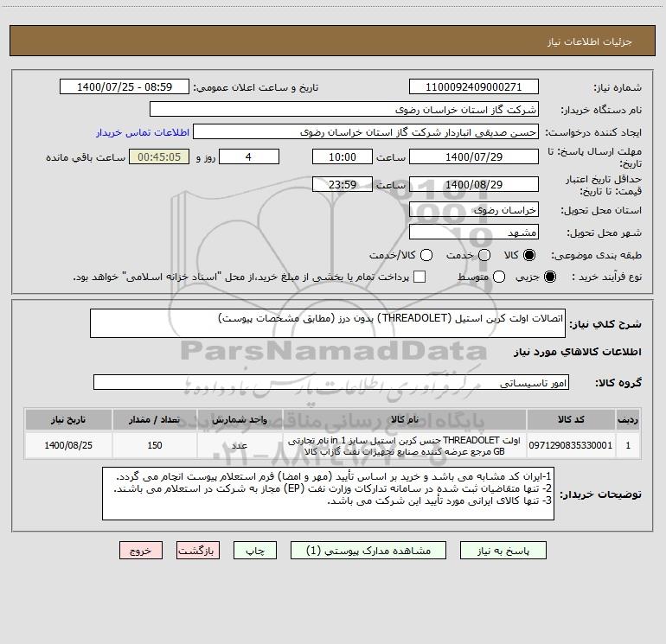This screenshot has height=644, width=666.
Task: Click the عدد unit cell
Action: [x=240, y=445]
